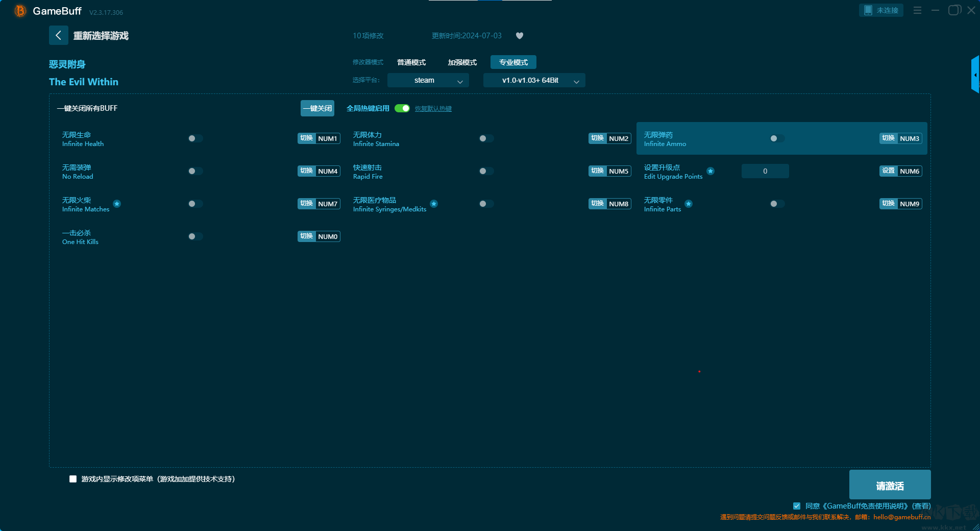This screenshot has height=531, width=980.
Task: Open the steam platform dropdown
Action: click(428, 80)
